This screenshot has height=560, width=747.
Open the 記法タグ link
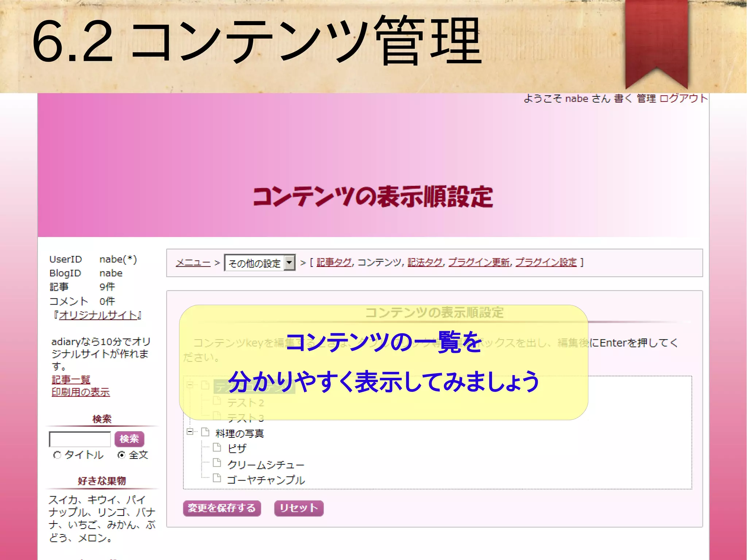coord(425,262)
